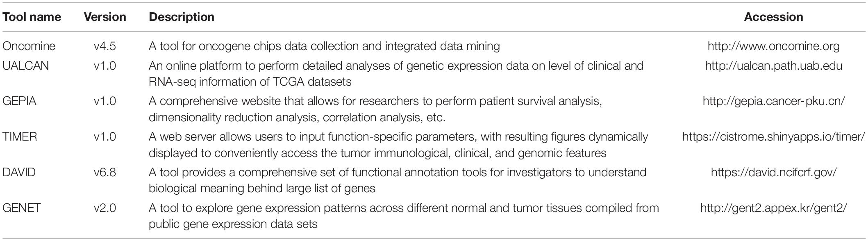Click the v6.8 version cell
This screenshot has width=868, height=241.
[x=105, y=173]
